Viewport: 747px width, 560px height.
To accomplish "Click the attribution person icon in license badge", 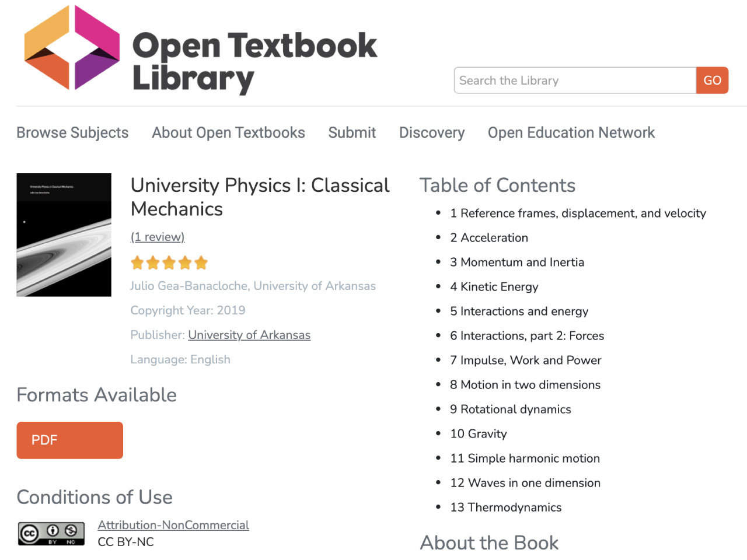I will [51, 532].
